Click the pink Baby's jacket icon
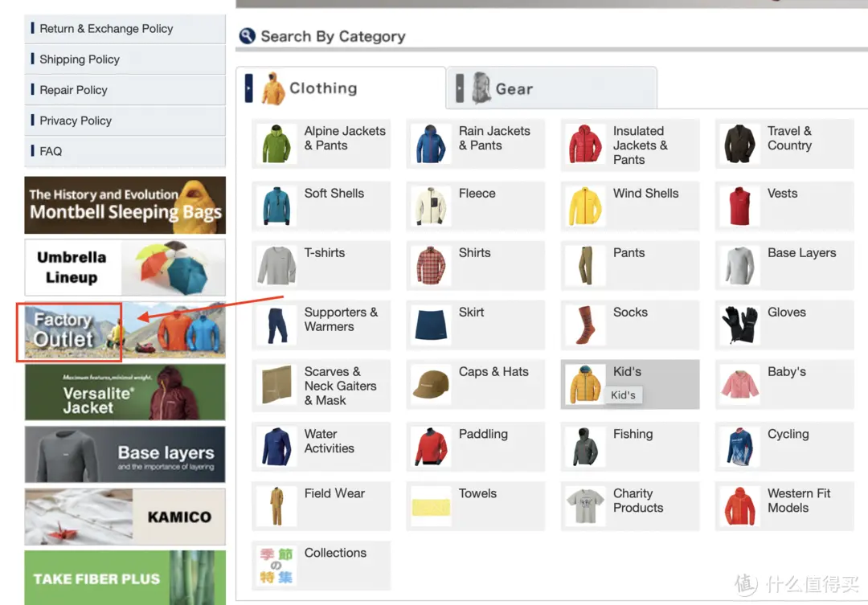Image resolution: width=868 pixels, height=605 pixels. pyautogui.click(x=739, y=384)
